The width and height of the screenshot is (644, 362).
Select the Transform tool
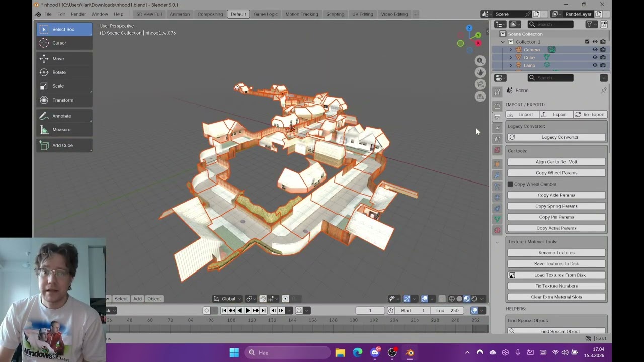tap(64, 100)
